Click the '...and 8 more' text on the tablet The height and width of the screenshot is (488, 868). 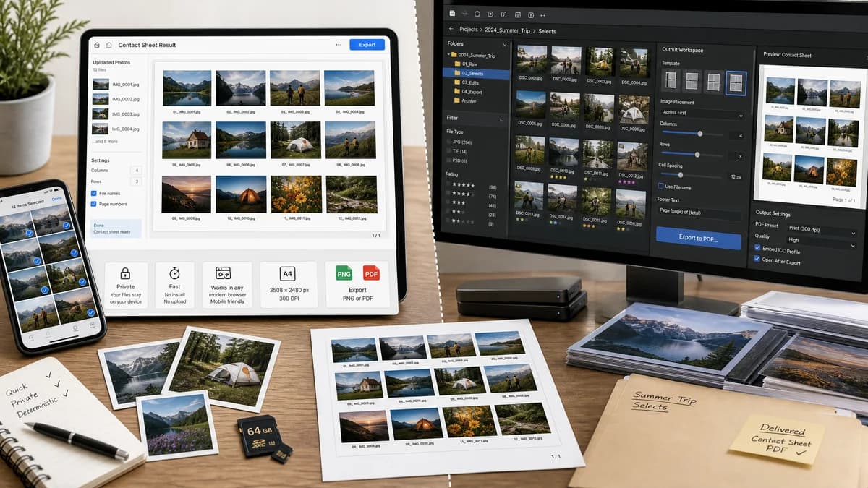coord(105,142)
